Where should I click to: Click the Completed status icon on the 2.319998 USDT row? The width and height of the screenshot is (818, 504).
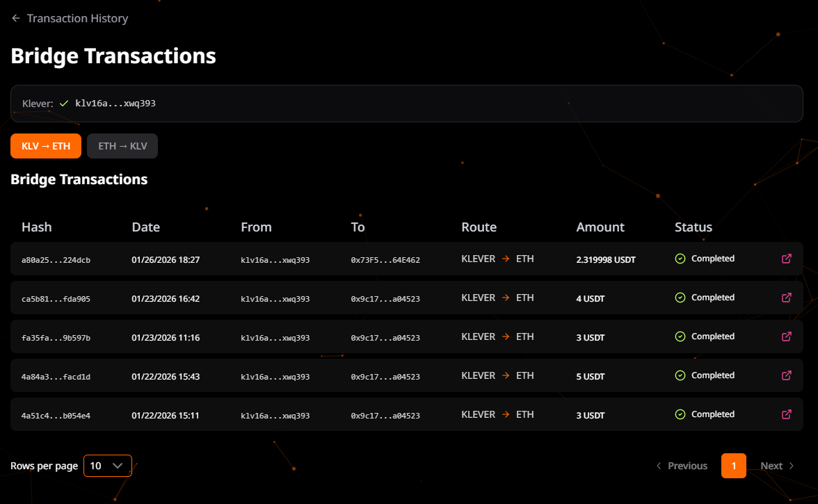(680, 259)
